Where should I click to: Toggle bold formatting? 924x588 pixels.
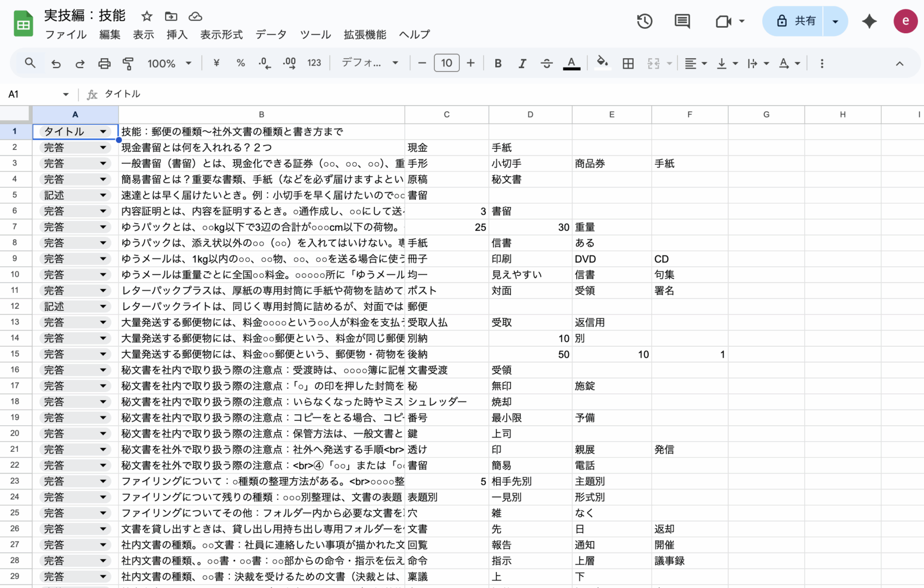(497, 64)
